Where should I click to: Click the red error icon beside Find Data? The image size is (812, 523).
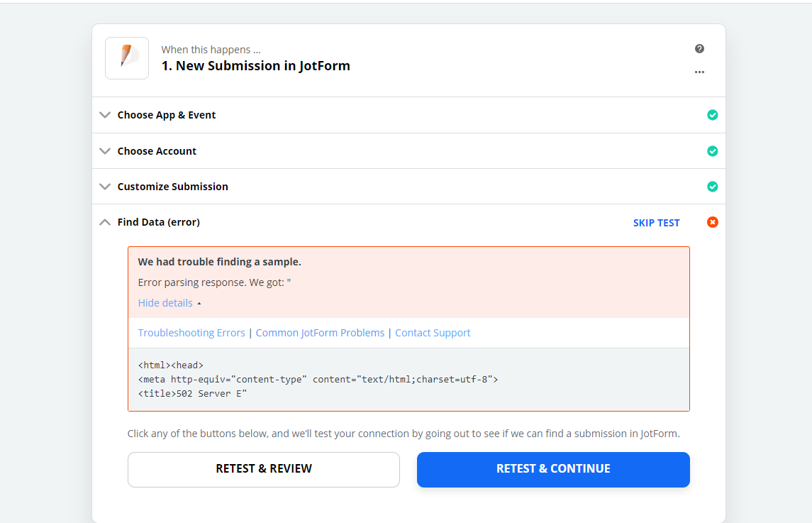click(712, 221)
